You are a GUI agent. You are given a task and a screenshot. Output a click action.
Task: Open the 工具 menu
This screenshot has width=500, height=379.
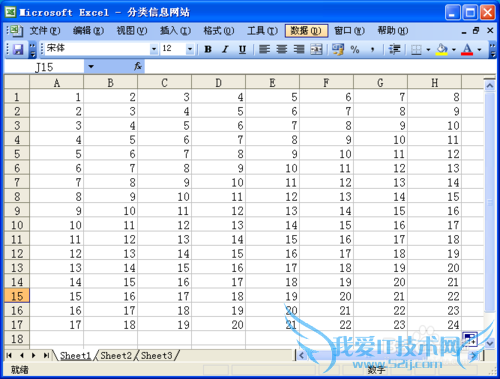pyautogui.click(x=263, y=31)
